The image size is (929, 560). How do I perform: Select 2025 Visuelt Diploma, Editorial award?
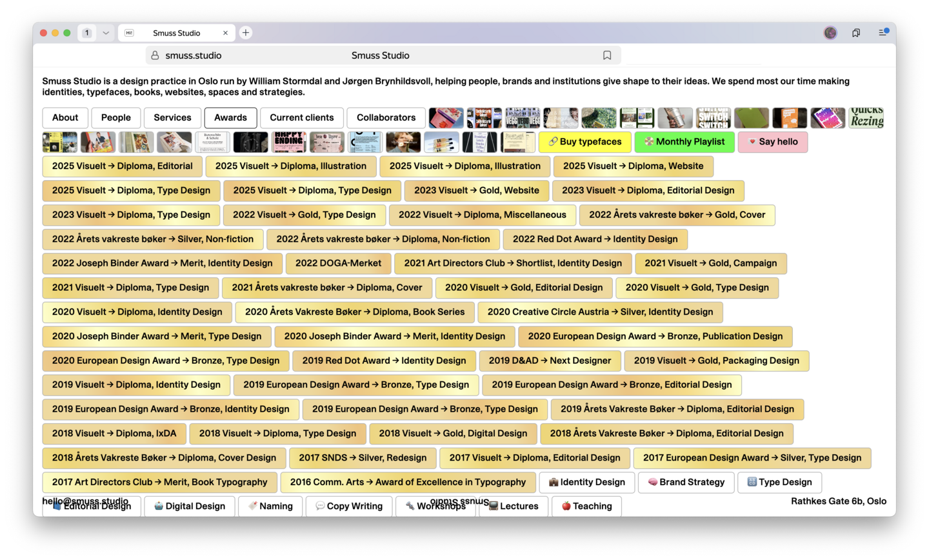(123, 166)
